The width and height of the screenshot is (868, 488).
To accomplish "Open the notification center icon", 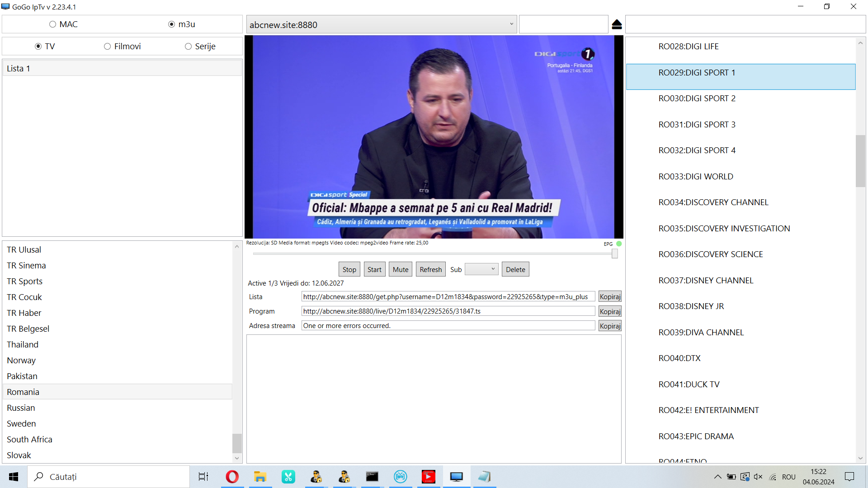I will [x=849, y=477].
